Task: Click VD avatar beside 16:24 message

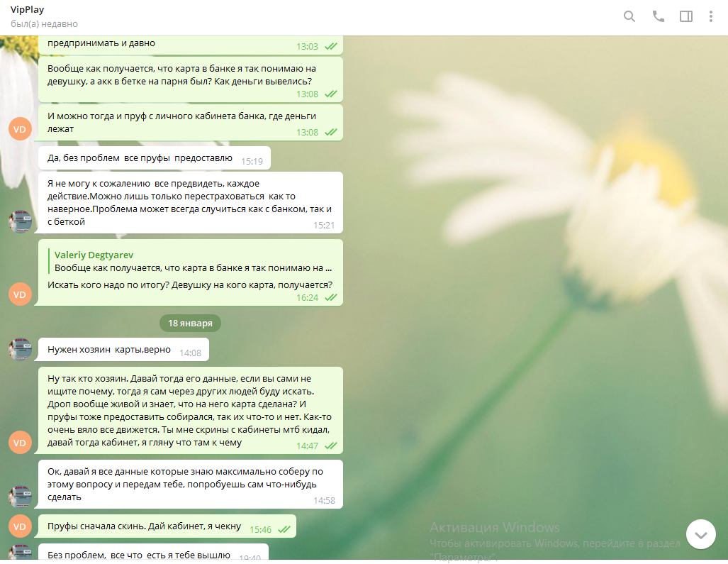Action: [20, 294]
